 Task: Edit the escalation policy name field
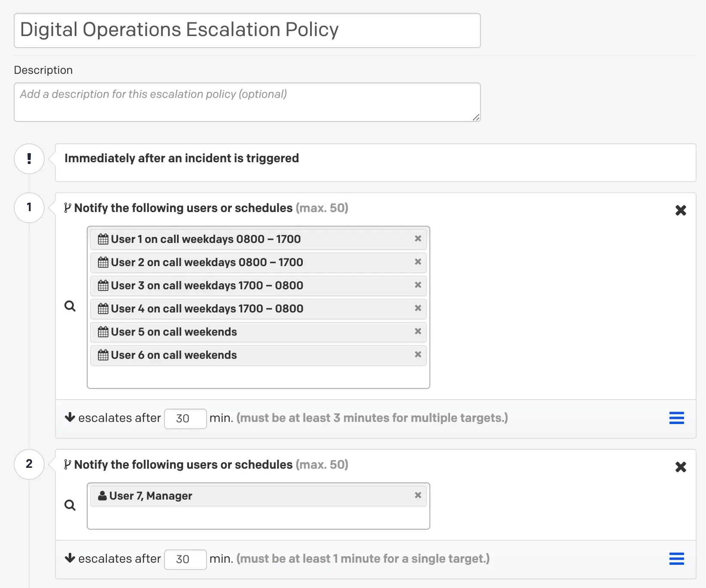247,30
